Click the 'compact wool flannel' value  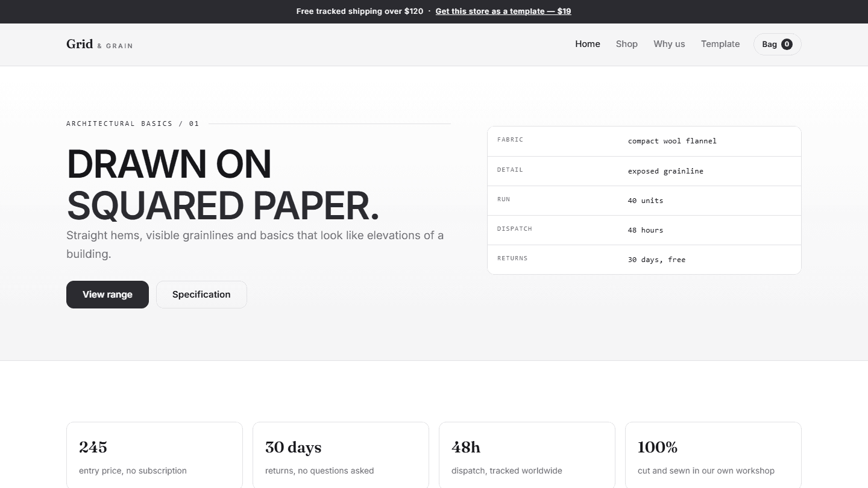(672, 141)
